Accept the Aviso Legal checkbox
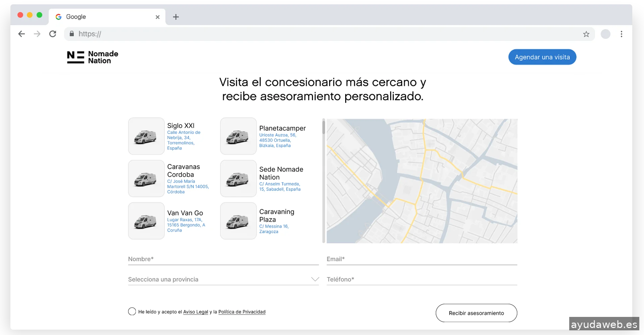 132,312
